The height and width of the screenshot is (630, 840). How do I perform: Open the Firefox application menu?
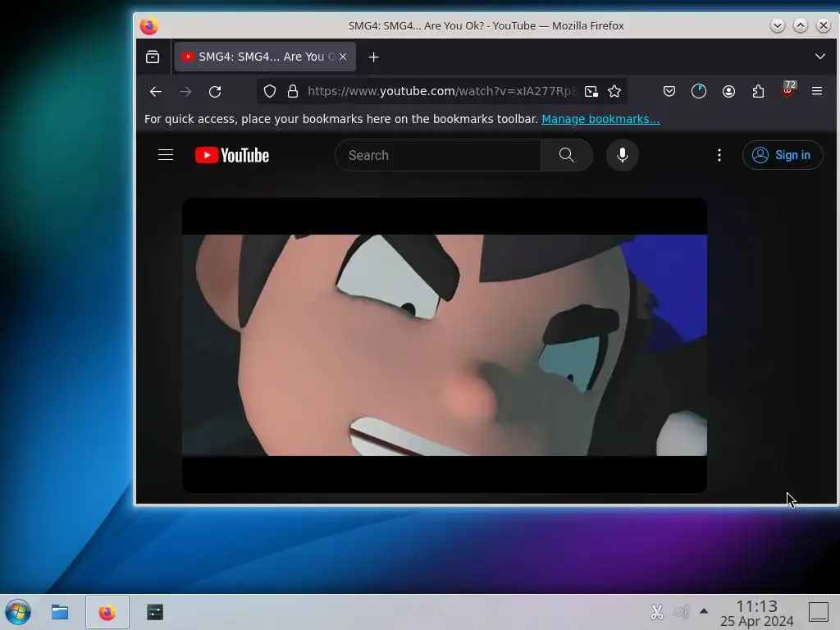pyautogui.click(x=817, y=92)
